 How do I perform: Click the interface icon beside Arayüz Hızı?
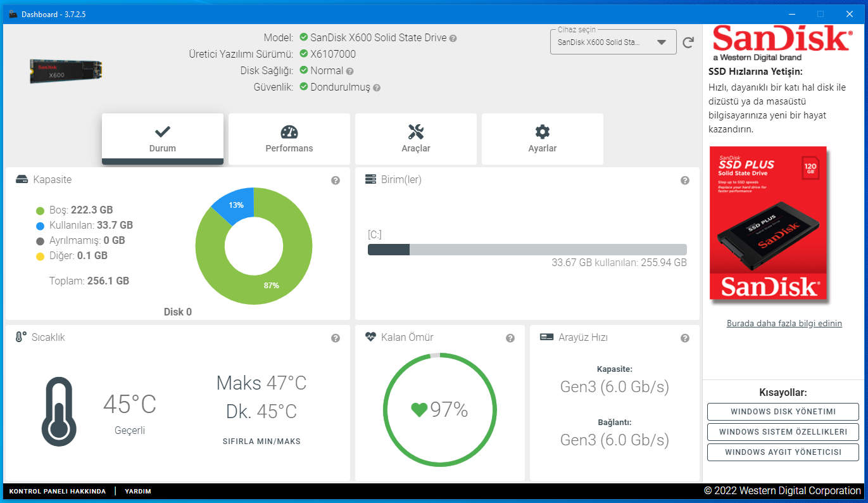click(547, 338)
